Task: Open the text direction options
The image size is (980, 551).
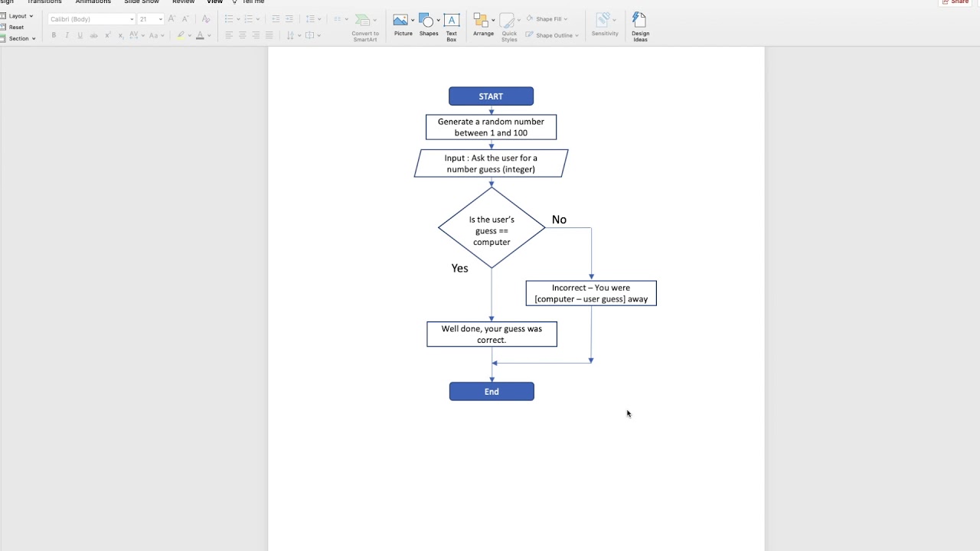Action: coord(293,35)
